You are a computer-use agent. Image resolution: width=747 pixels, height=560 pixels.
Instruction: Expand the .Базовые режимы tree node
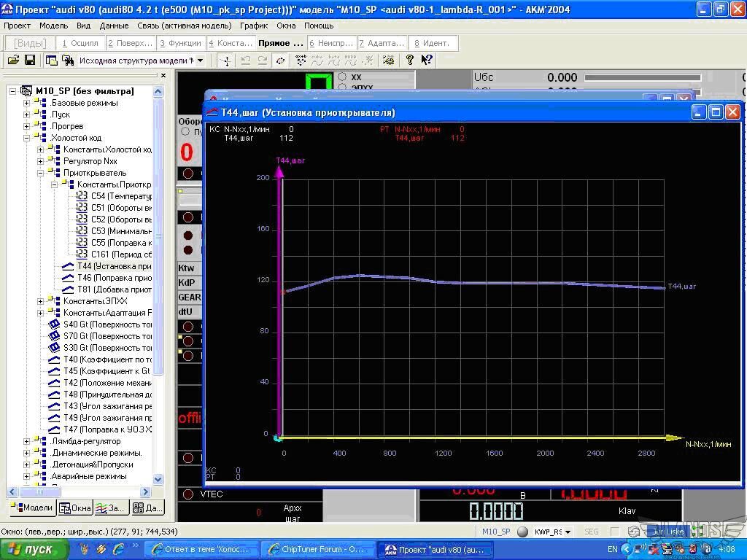coord(27,103)
